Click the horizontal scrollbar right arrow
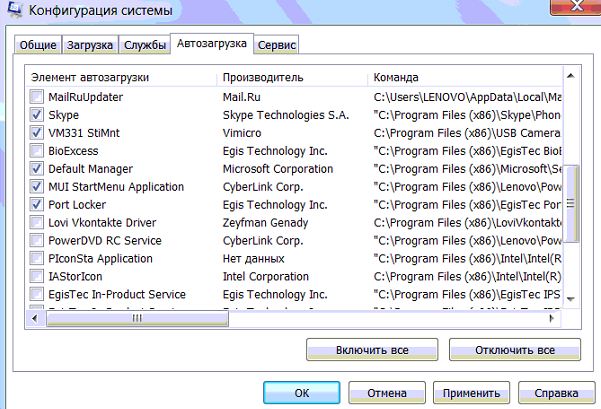The width and height of the screenshot is (601, 409). (x=552, y=318)
